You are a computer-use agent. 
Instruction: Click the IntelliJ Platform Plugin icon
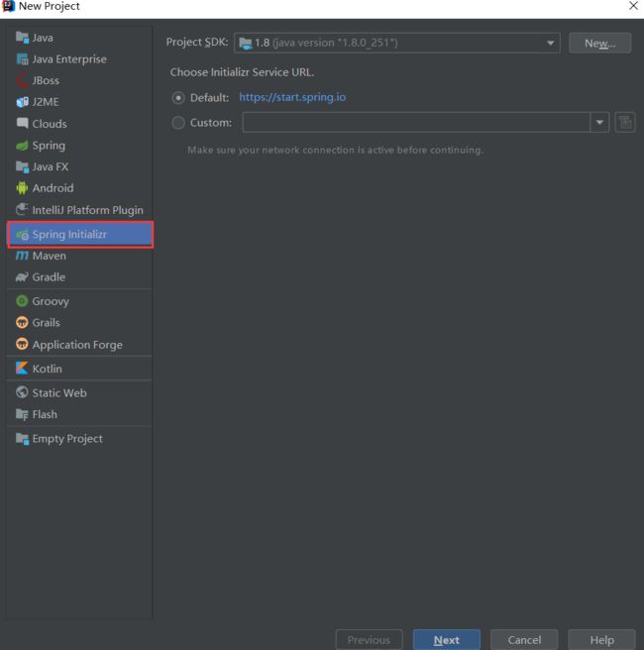(x=22, y=209)
